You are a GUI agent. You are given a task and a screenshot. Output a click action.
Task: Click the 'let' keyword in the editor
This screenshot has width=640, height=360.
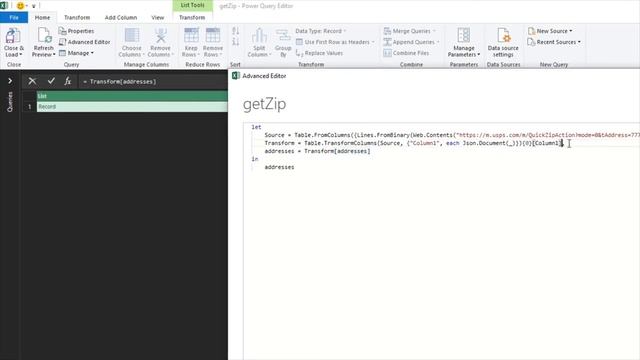(x=256, y=127)
